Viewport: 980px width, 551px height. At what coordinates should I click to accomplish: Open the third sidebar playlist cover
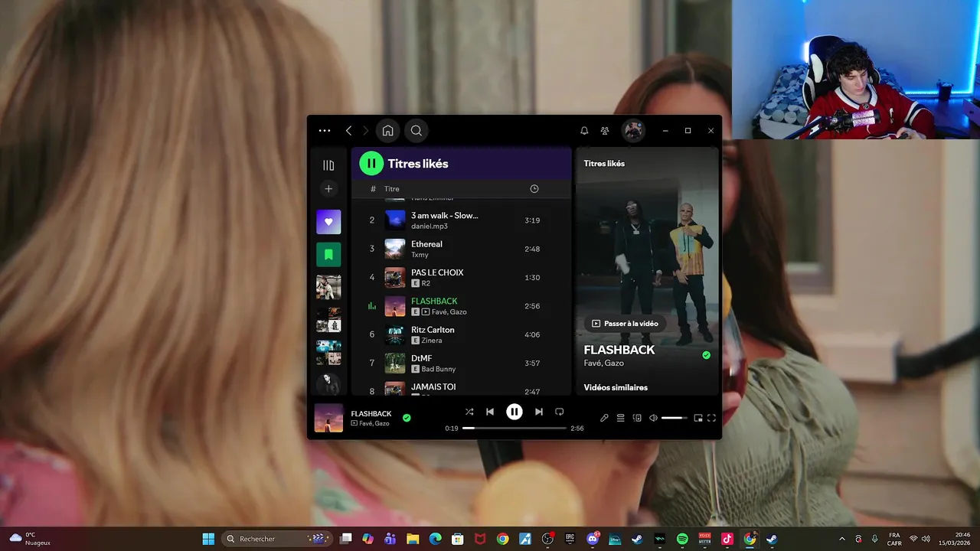click(328, 287)
